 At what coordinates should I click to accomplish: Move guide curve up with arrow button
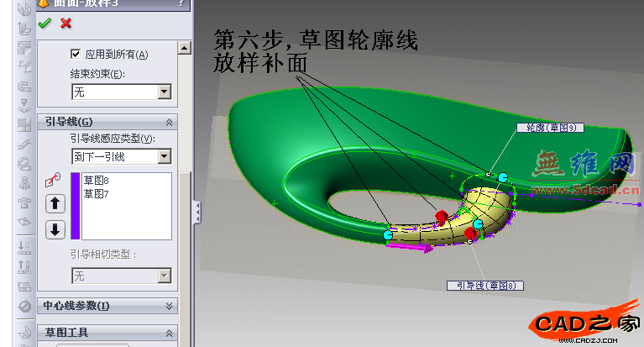point(55,202)
